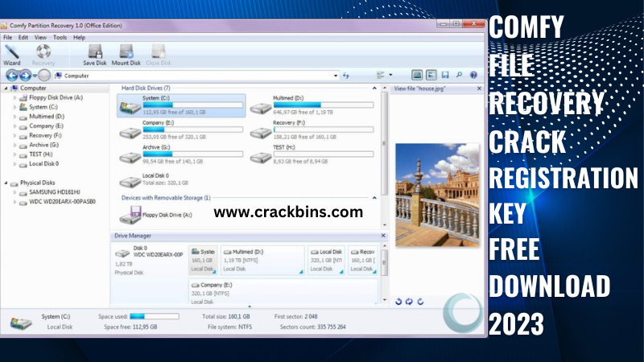
Task: Collapse the Hard Disk Drives group
Action: tap(374, 88)
